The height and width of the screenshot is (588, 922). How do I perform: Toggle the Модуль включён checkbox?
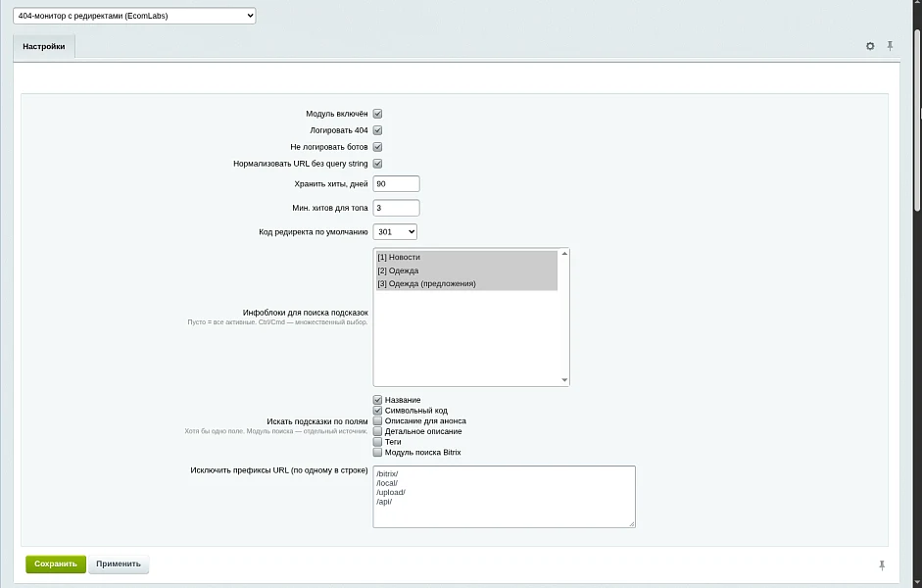377,114
